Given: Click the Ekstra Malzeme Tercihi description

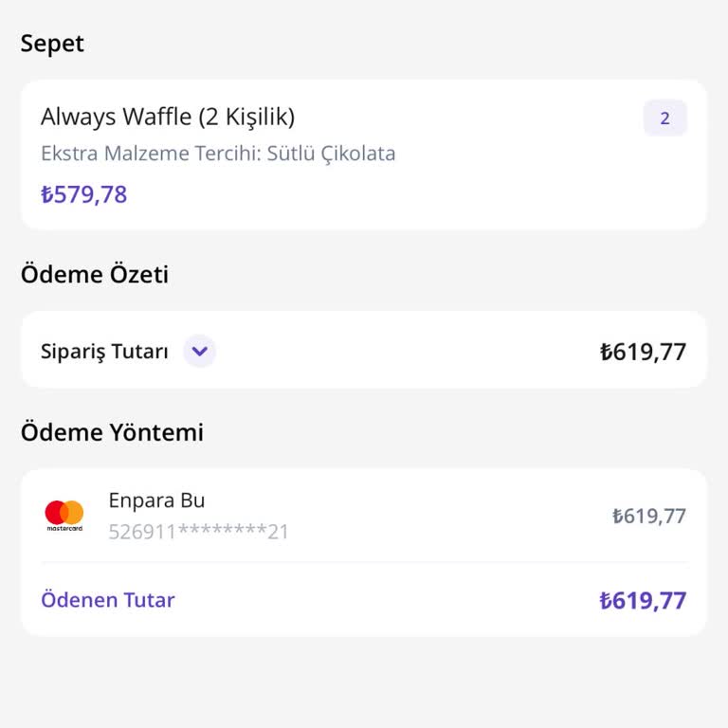Looking at the screenshot, I should [218, 154].
